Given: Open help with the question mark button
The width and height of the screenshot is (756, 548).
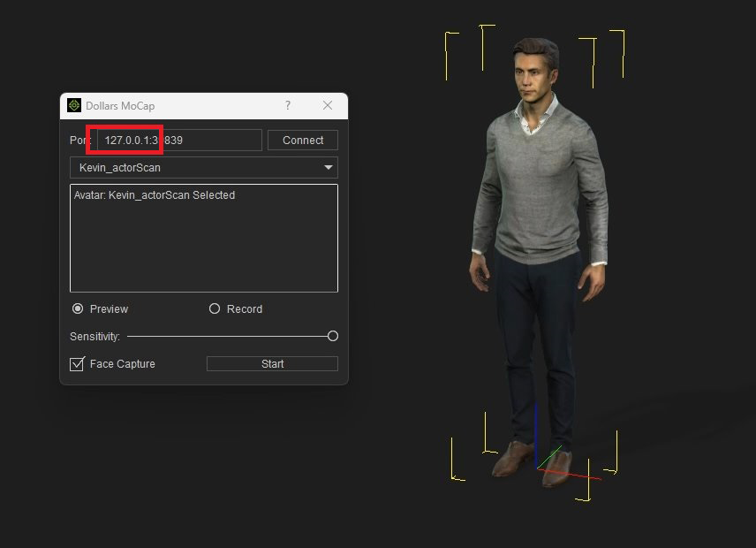Looking at the screenshot, I should point(287,106).
